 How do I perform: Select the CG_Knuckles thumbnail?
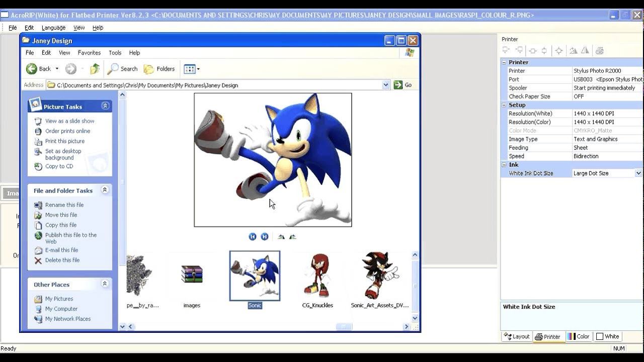pos(317,277)
